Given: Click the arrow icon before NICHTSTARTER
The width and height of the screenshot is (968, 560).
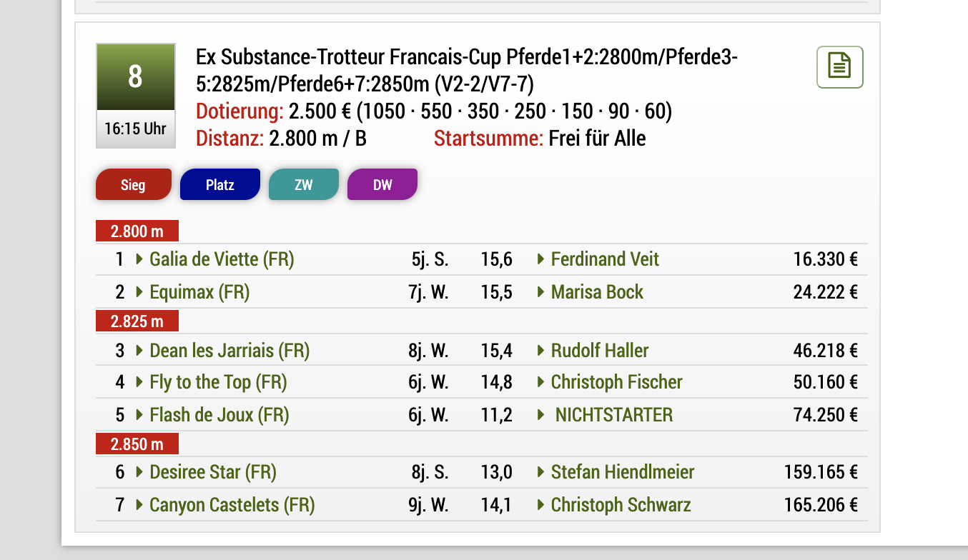Looking at the screenshot, I should tap(541, 415).
